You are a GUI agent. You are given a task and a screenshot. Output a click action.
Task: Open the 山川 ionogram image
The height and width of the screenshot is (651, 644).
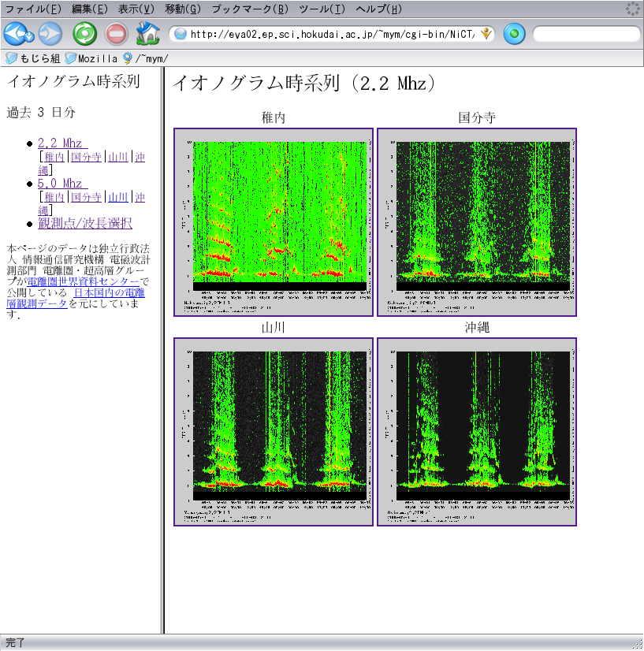click(x=274, y=432)
